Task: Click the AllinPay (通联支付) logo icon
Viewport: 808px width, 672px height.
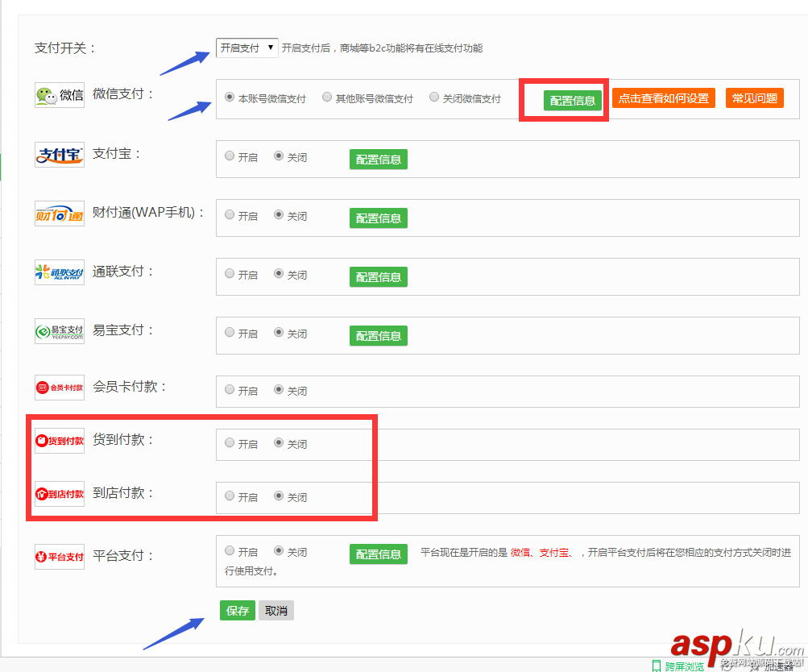Action: (x=59, y=272)
